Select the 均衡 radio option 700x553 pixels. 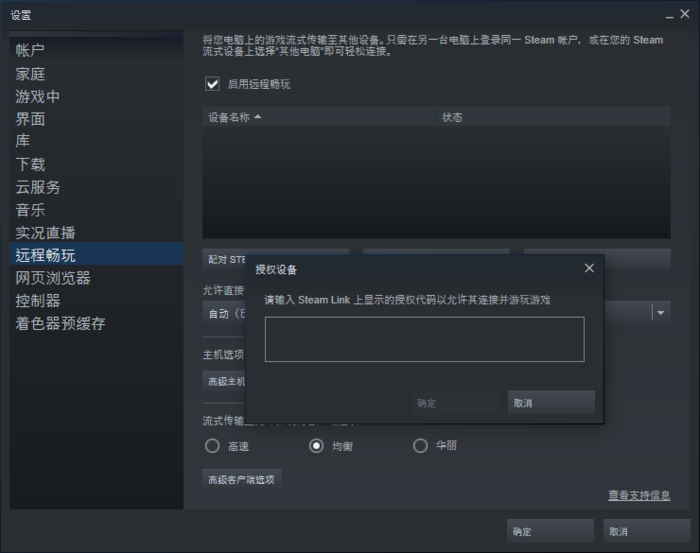point(317,446)
